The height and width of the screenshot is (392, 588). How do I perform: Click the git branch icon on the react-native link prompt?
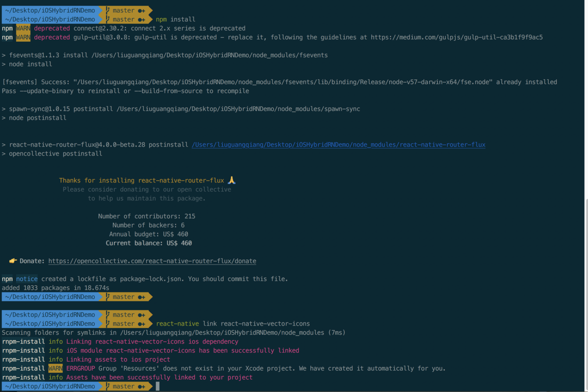coord(108,324)
